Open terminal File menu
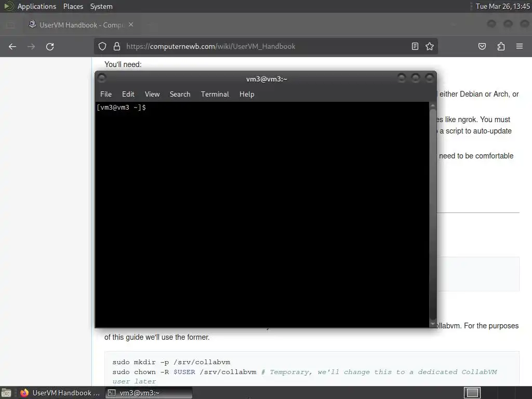This screenshot has width=532, height=399. (x=106, y=95)
